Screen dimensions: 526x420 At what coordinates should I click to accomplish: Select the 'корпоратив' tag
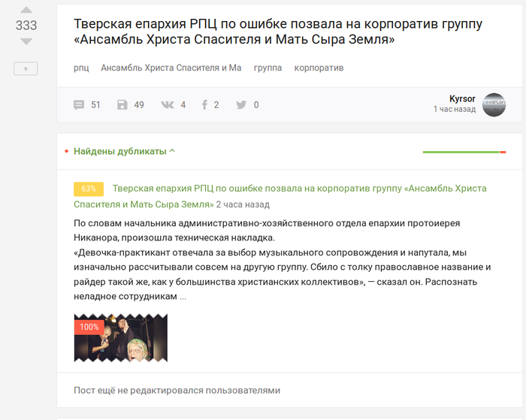319,68
